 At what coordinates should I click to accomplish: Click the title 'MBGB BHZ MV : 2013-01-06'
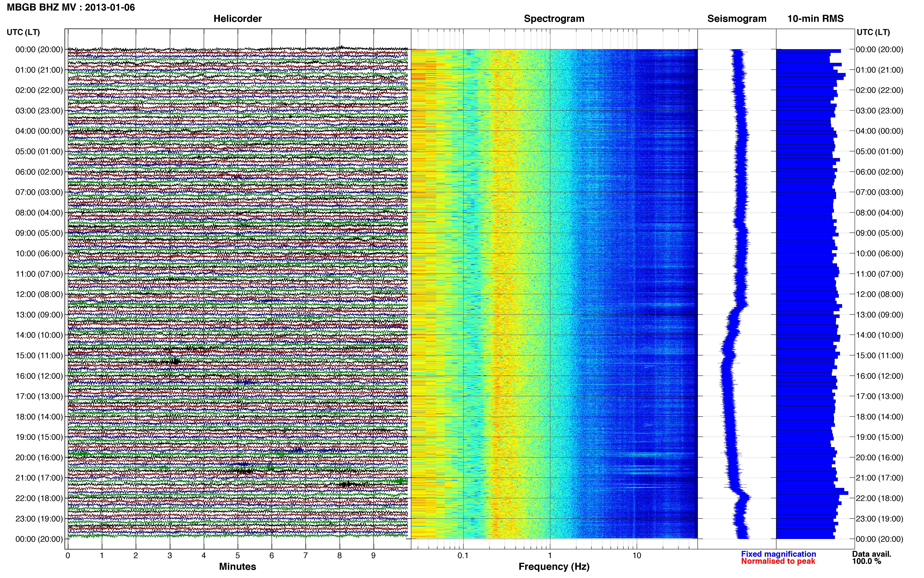click(71, 7)
